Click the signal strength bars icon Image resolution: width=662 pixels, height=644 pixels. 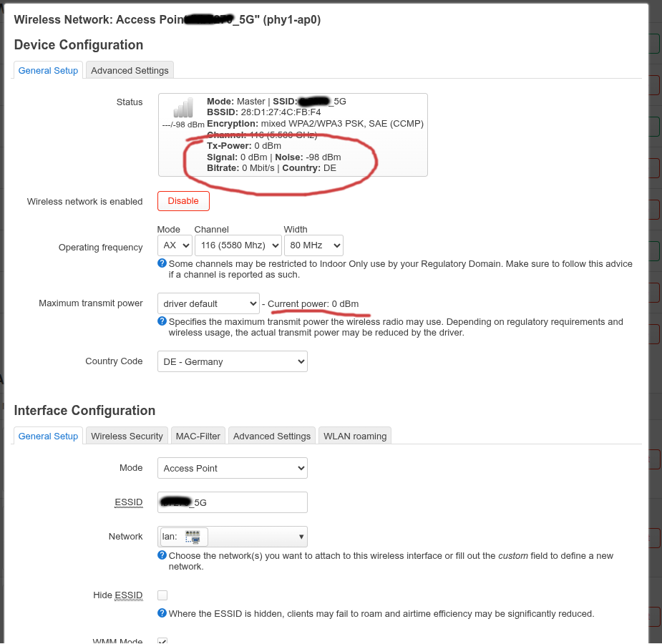click(183, 108)
